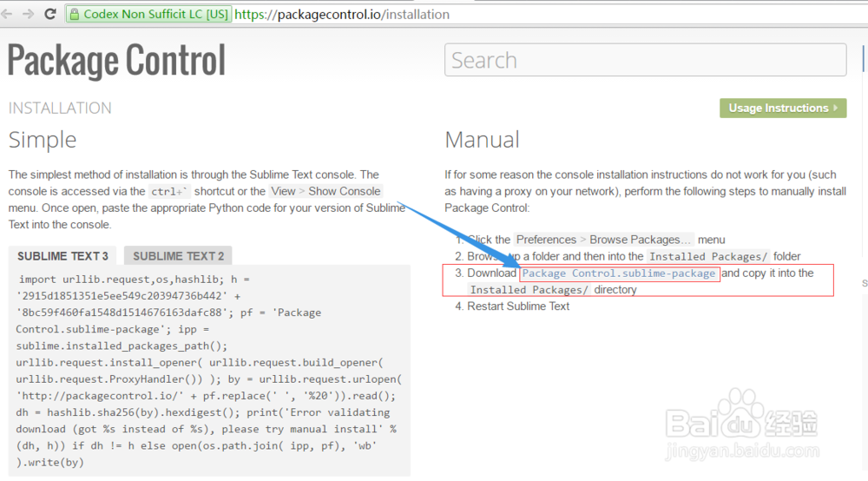Open the Usage Instructions button

[x=783, y=108]
